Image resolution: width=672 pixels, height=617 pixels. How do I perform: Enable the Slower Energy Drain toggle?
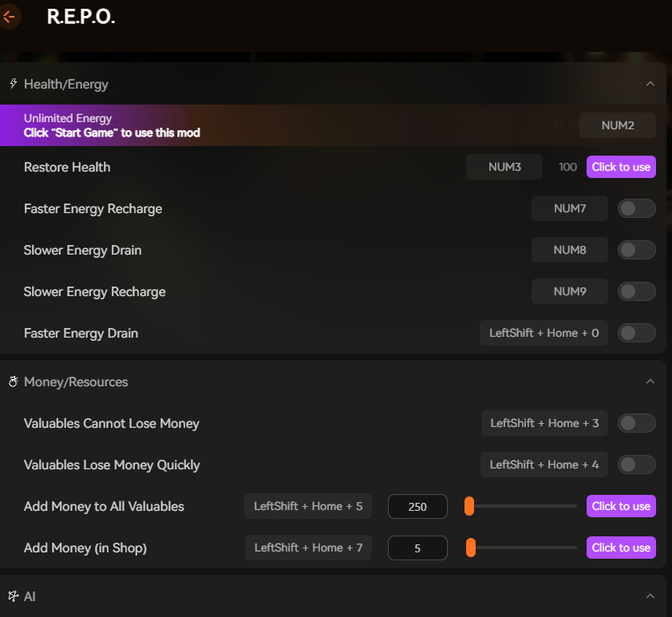click(x=637, y=250)
